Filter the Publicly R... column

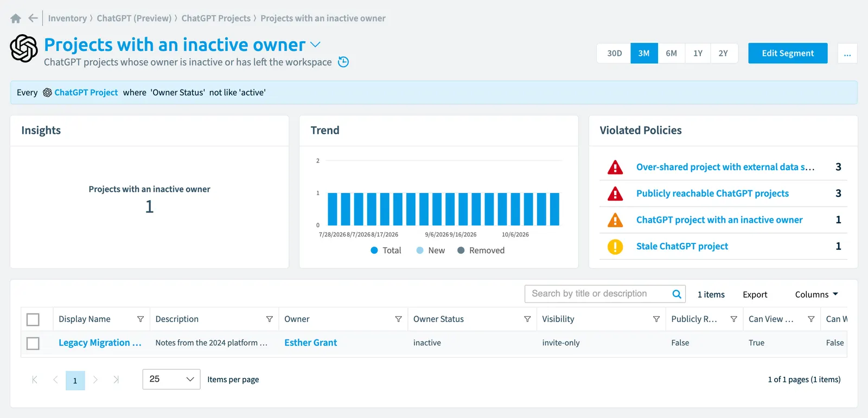[x=733, y=319]
